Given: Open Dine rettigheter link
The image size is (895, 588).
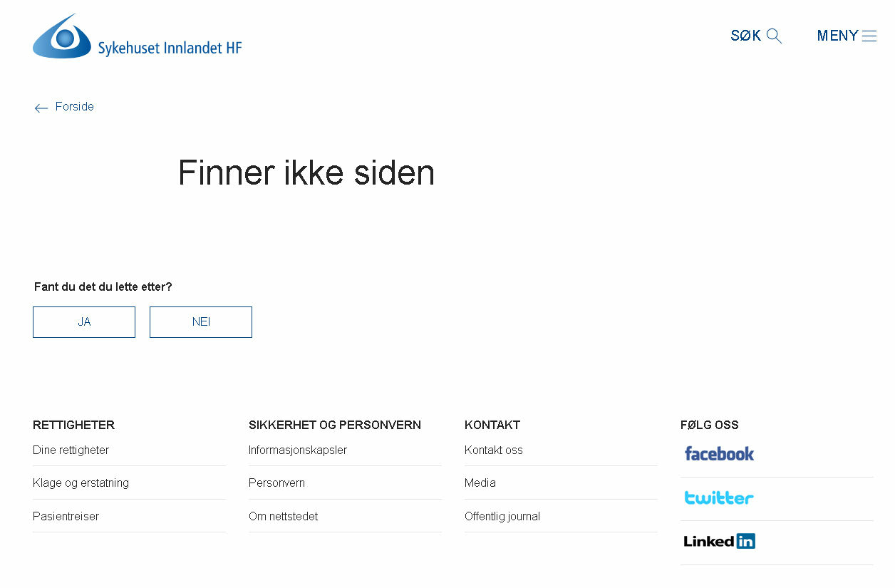Looking at the screenshot, I should pos(71,450).
